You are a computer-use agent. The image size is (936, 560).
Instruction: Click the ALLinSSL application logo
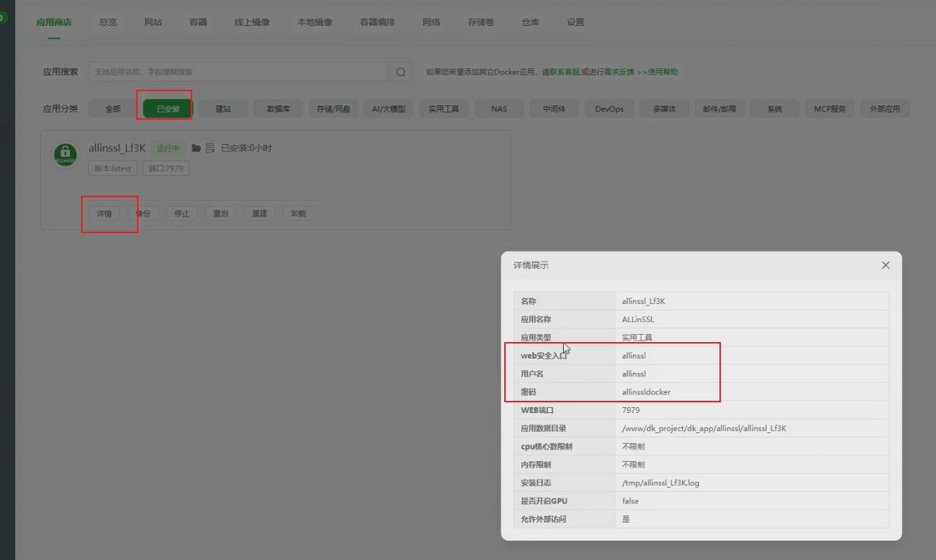coord(65,155)
